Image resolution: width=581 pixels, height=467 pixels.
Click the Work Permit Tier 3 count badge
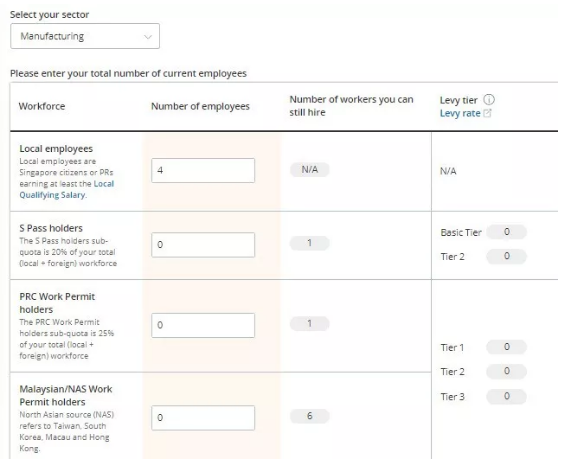(506, 396)
